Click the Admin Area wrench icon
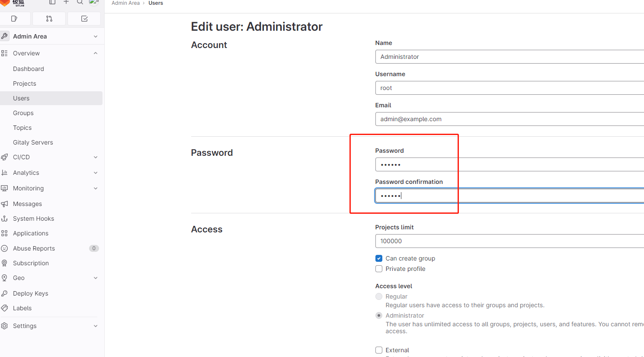 click(5, 36)
